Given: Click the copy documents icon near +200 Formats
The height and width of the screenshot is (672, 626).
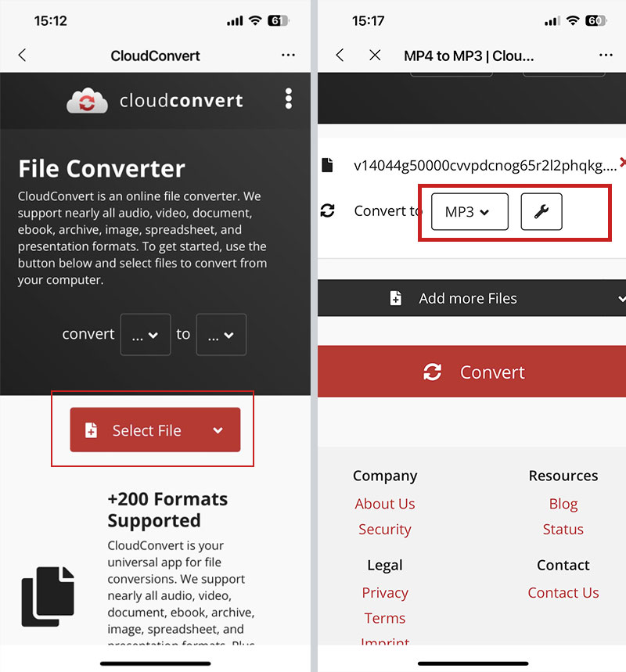Looking at the screenshot, I should pyautogui.click(x=48, y=597).
